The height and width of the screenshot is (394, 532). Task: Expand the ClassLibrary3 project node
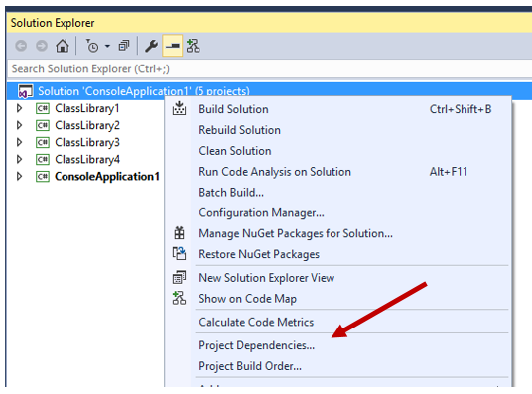[x=19, y=142]
